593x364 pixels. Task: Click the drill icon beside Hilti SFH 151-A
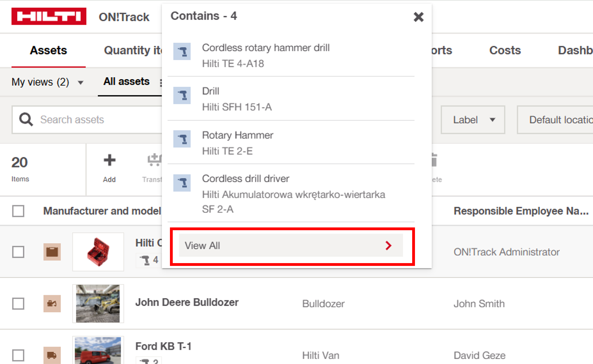(182, 95)
